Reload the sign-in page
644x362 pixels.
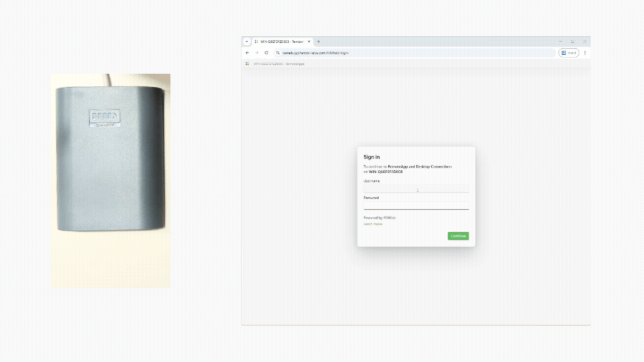click(x=266, y=52)
